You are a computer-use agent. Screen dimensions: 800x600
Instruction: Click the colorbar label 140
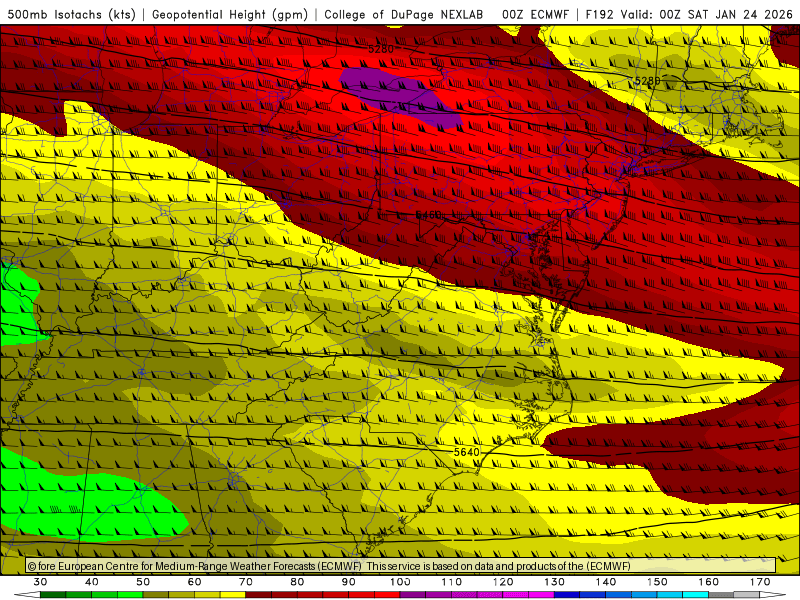pos(606,582)
